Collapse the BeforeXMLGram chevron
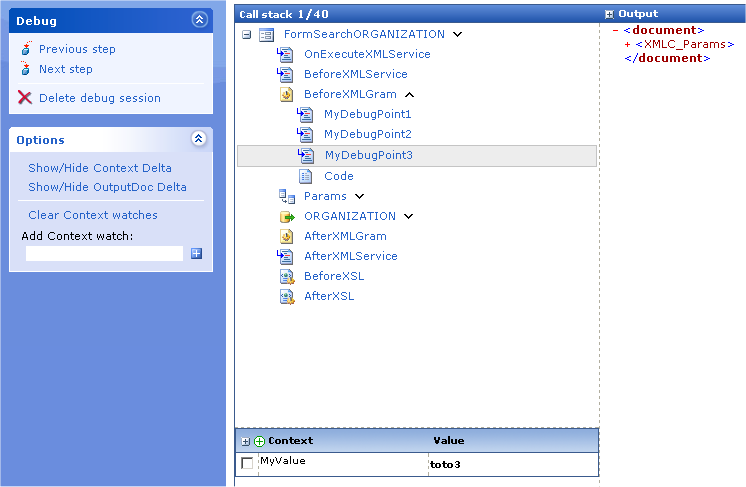Image resolution: width=746 pixels, height=487 pixels. click(409, 94)
